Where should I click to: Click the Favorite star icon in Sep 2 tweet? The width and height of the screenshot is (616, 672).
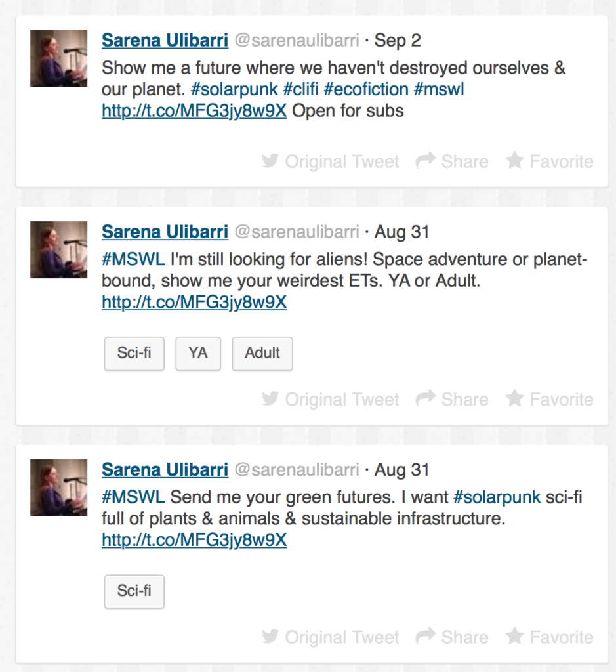[514, 161]
